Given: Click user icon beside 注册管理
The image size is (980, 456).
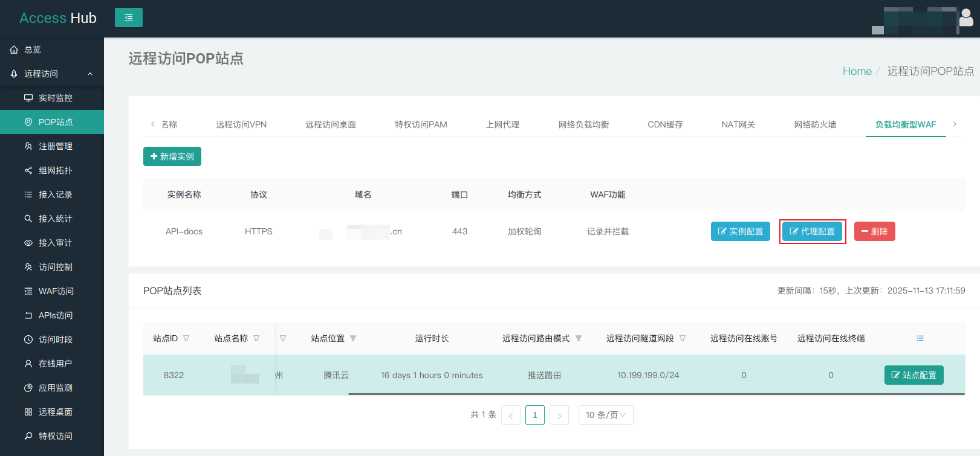Looking at the screenshot, I should click(28, 146).
